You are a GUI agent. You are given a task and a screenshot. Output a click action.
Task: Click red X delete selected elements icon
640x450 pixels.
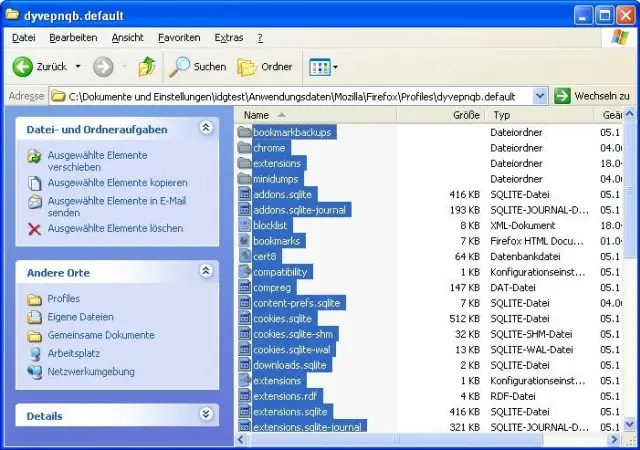(x=34, y=228)
